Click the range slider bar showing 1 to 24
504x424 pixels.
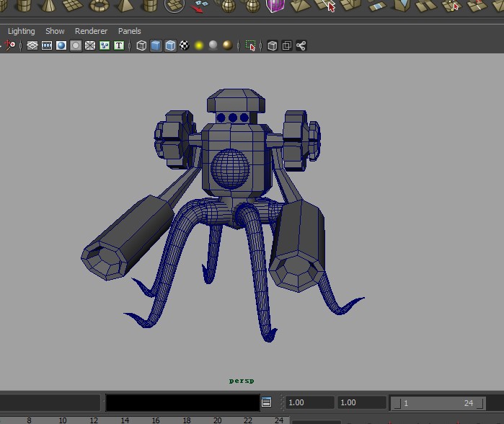438,403
